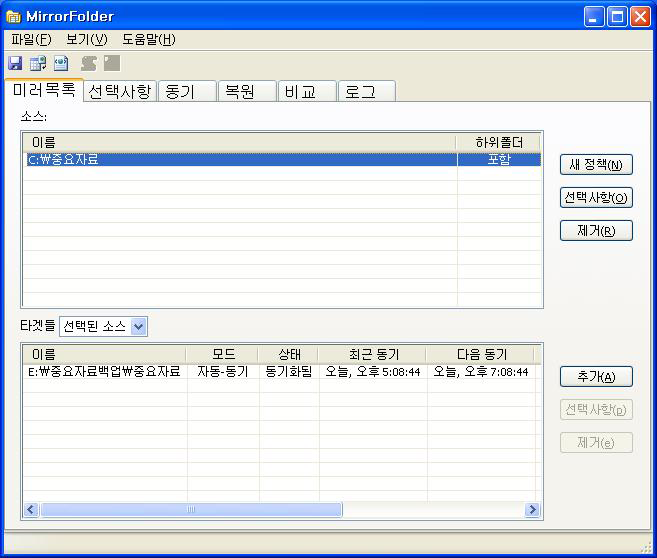Click the source list 이름 column header
657x558 pixels.
pyautogui.click(x=239, y=142)
